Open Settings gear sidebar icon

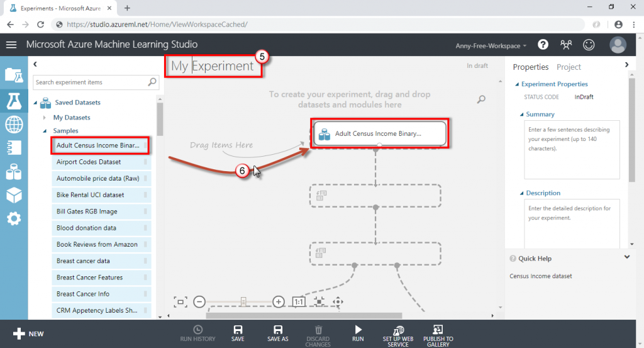click(x=14, y=218)
